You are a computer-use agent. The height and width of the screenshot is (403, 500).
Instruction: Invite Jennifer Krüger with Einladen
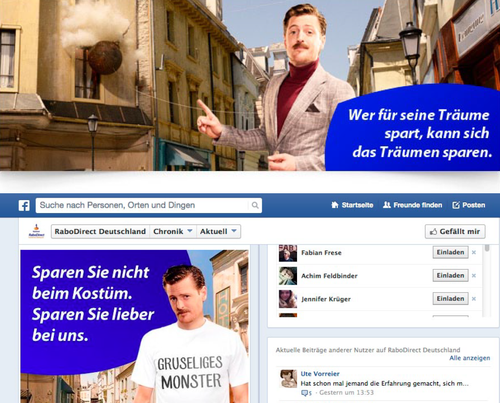coord(450,299)
